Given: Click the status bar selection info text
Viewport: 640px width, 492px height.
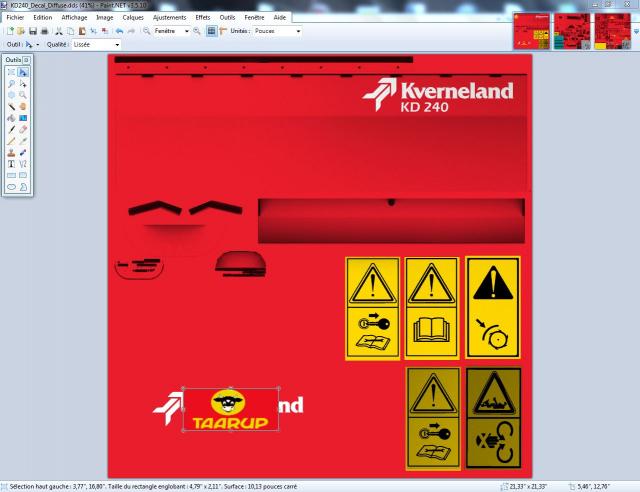Looking at the screenshot, I should pyautogui.click(x=153, y=487).
